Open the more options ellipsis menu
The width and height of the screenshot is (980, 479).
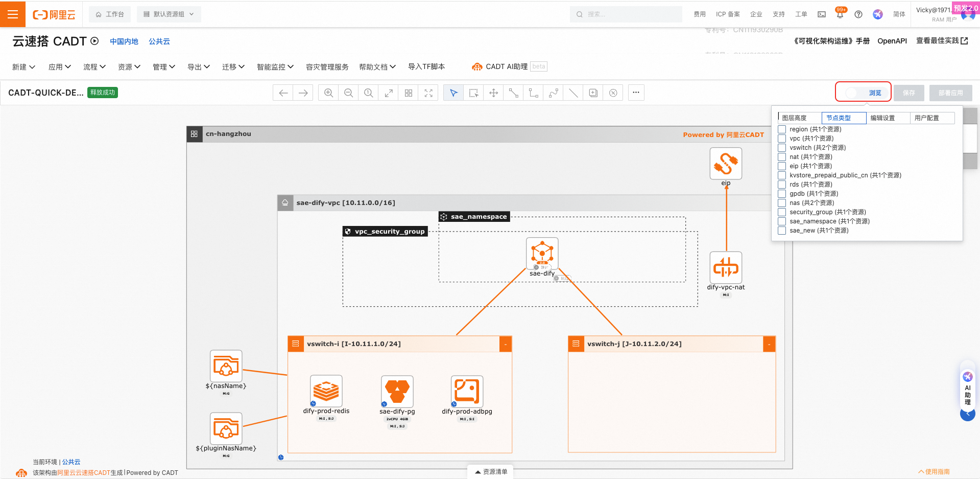(x=636, y=93)
